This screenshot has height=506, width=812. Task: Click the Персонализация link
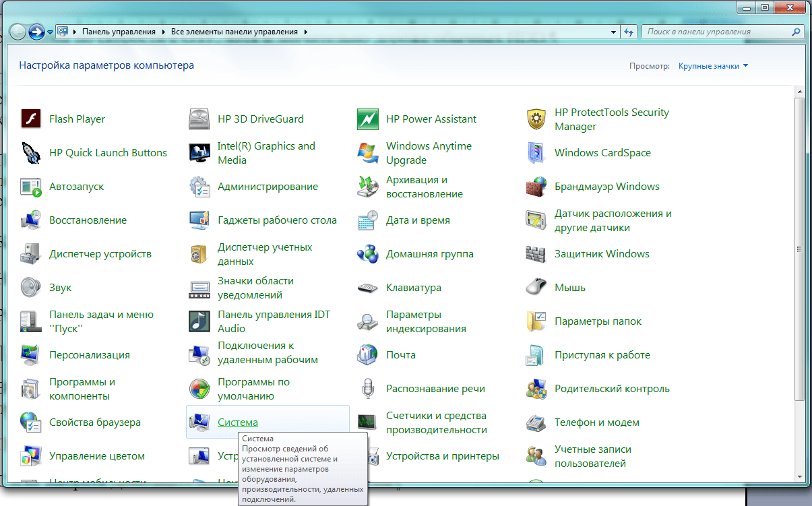click(x=89, y=355)
